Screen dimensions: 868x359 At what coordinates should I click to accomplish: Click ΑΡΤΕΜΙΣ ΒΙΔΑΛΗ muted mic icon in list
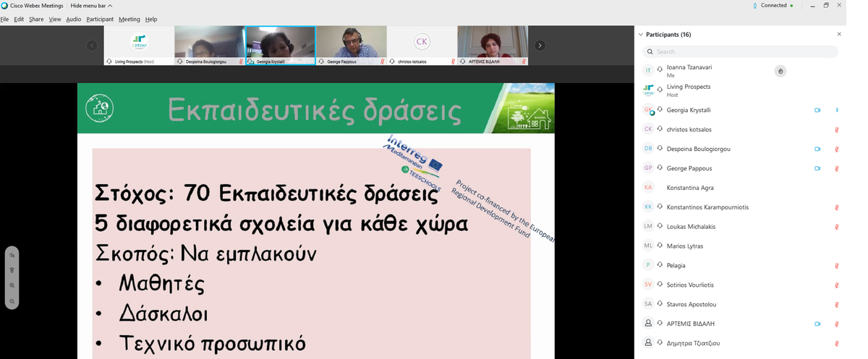[x=837, y=324]
